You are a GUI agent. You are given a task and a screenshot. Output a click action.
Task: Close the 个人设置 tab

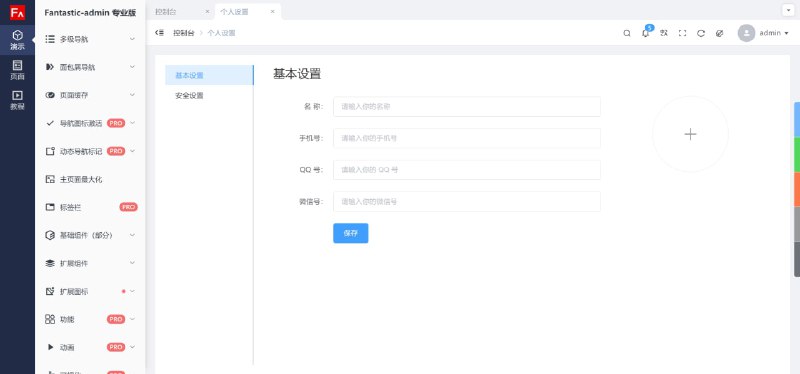tap(272, 11)
